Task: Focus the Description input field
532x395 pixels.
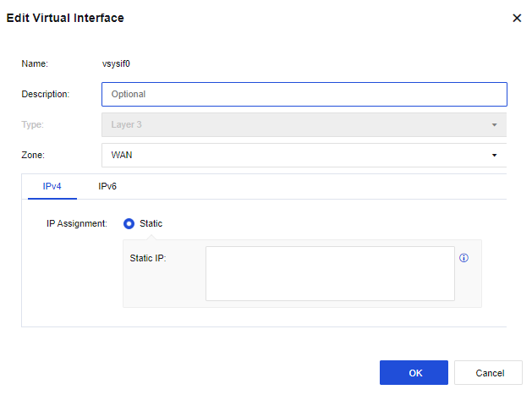Action: click(304, 94)
